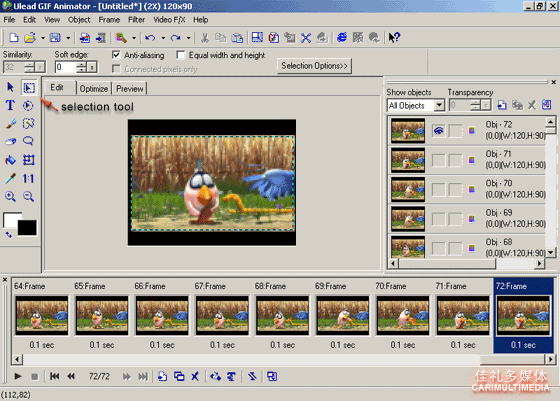Toggle eye visibility for Obj - 72
Viewport: 560px width, 401px height.
point(439,131)
